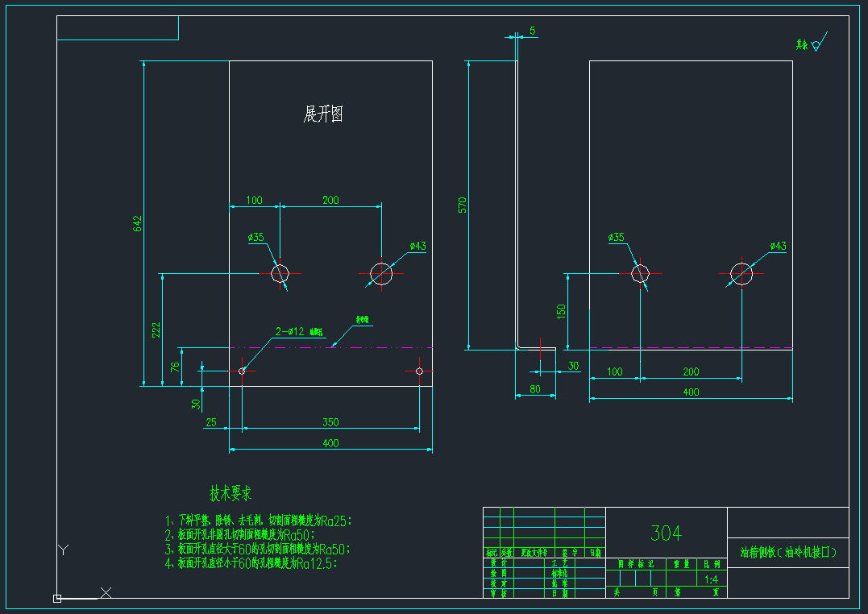Select the 30 dimension next to the 80 dimension
The image size is (868, 614).
[574, 366]
